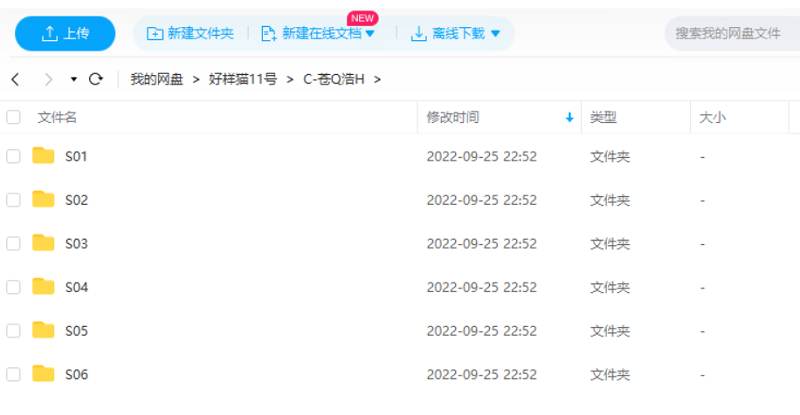This screenshot has width=800, height=415.
Task: Open the 新建在线文档 dropdown arrow
Action: (370, 34)
